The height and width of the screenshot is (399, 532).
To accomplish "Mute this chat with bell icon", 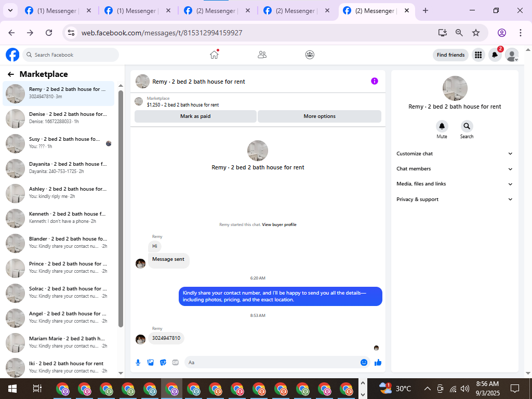I will 442,126.
